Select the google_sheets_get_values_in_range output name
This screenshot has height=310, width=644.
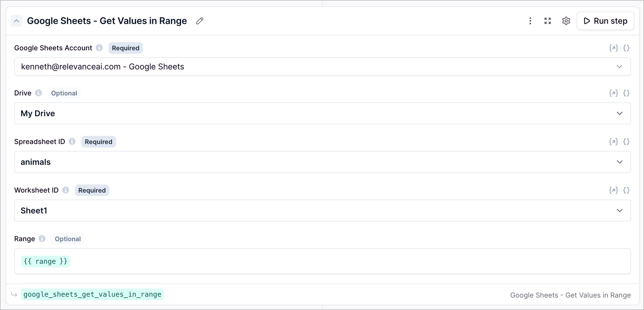tap(93, 294)
